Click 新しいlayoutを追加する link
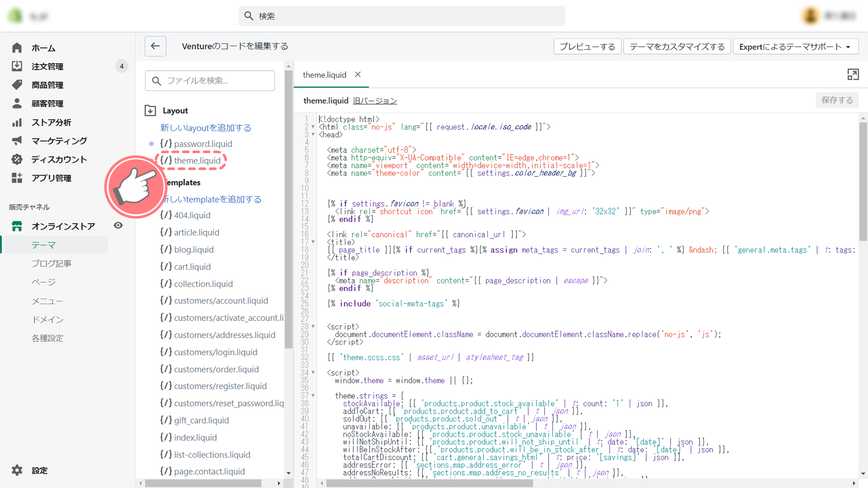868x488 pixels. [x=206, y=128]
